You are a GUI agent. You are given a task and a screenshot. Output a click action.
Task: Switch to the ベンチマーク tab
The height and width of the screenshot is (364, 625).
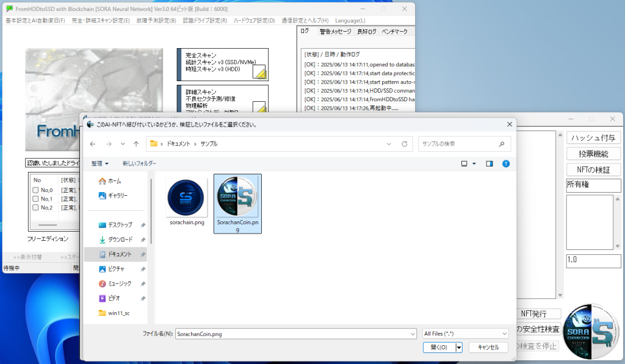pyautogui.click(x=394, y=30)
